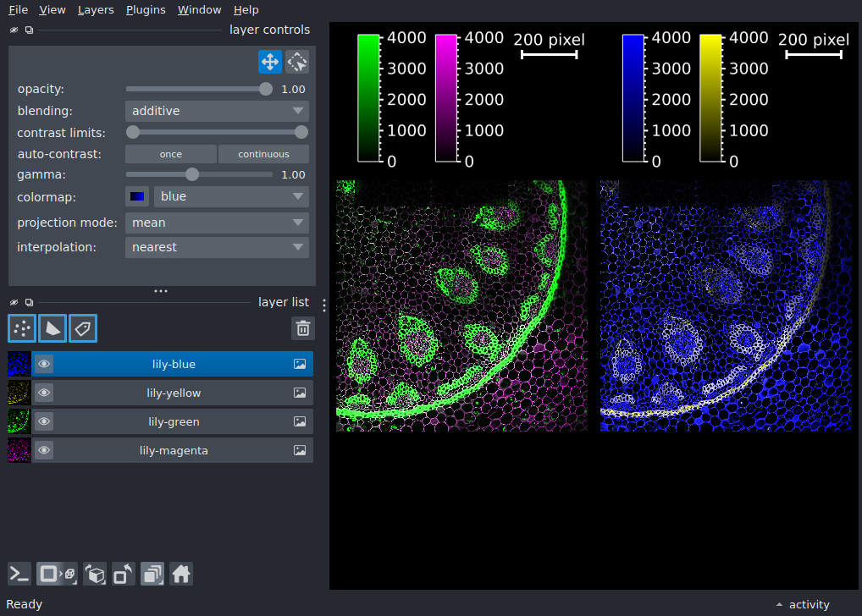Click the lily-green layer thumbnail
Image resolution: width=862 pixels, height=616 pixels.
pyautogui.click(x=19, y=421)
